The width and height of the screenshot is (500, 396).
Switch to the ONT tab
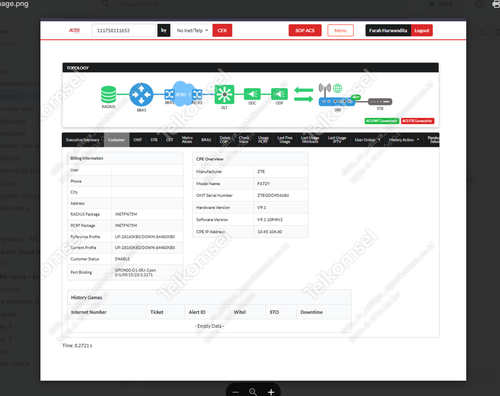point(138,140)
